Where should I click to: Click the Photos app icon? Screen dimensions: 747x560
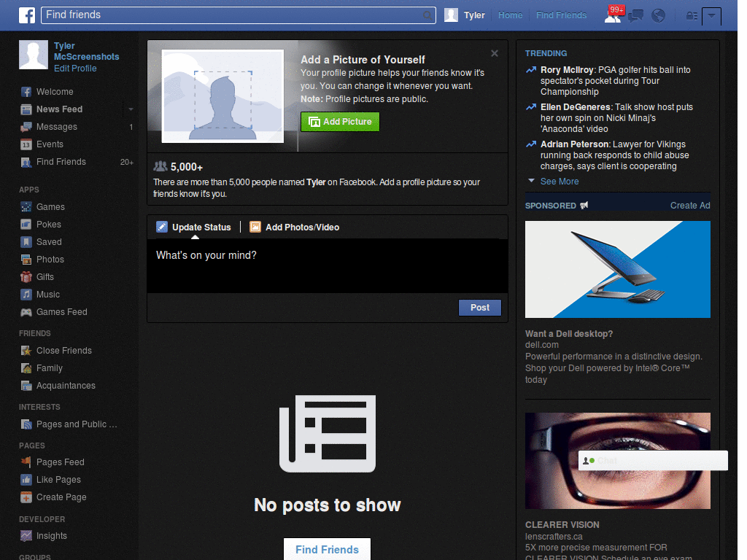(x=26, y=260)
